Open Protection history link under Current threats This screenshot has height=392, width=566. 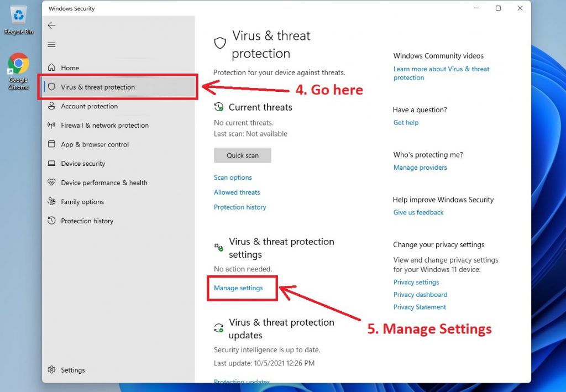[x=240, y=207]
